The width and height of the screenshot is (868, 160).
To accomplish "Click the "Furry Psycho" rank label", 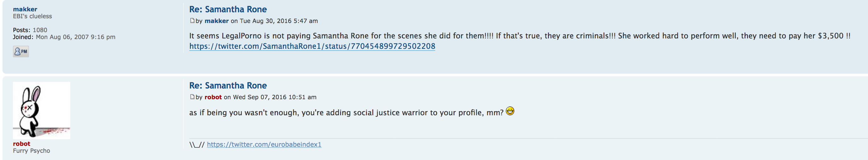I will coord(31,151).
